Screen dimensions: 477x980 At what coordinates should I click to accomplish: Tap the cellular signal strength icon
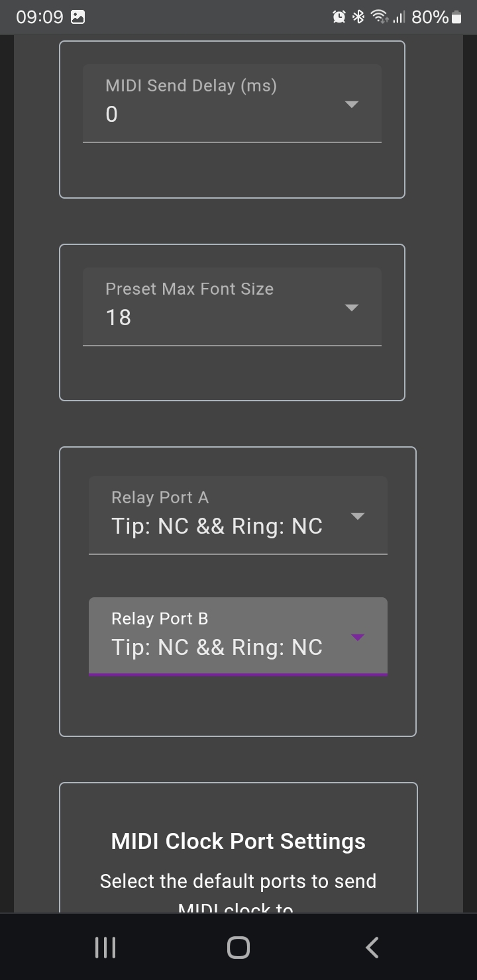[x=398, y=17]
